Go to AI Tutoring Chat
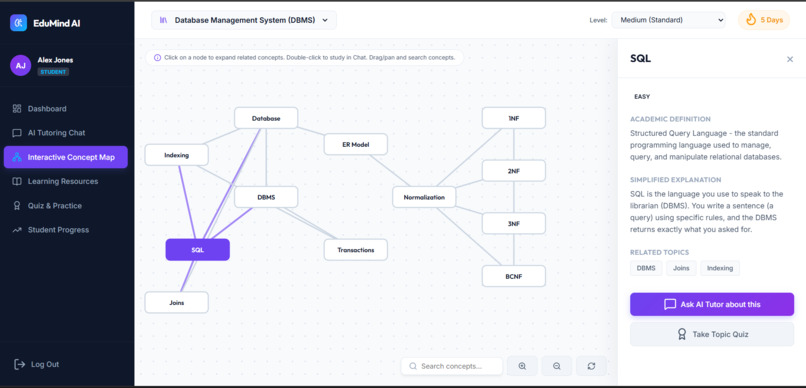This screenshot has width=806, height=388. point(66,133)
